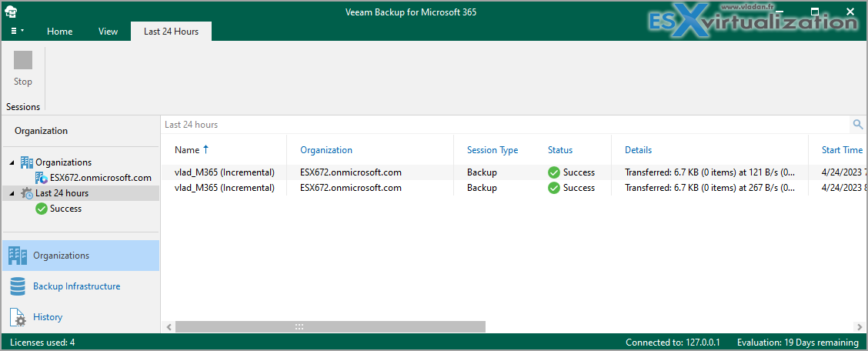This screenshot has width=868, height=351.
Task: Click Backup session type in 267 B/s row
Action: click(x=482, y=188)
